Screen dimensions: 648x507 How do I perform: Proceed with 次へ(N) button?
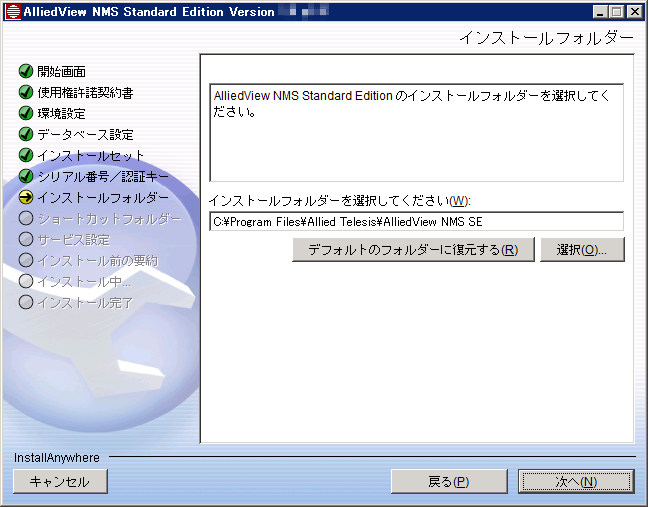click(577, 482)
